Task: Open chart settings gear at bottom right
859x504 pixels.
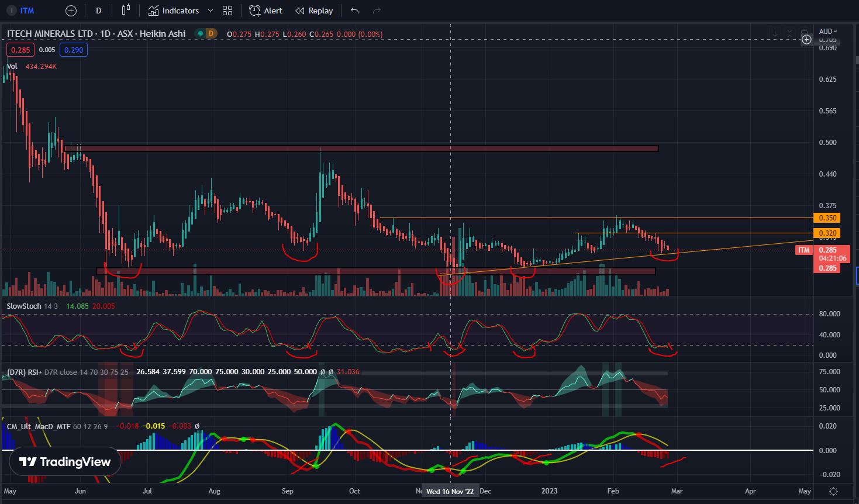Action: click(x=834, y=492)
